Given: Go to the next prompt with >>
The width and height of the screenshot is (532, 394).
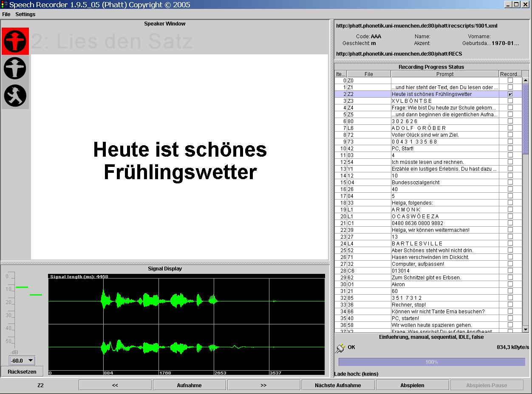Looking at the screenshot, I should [x=263, y=385].
